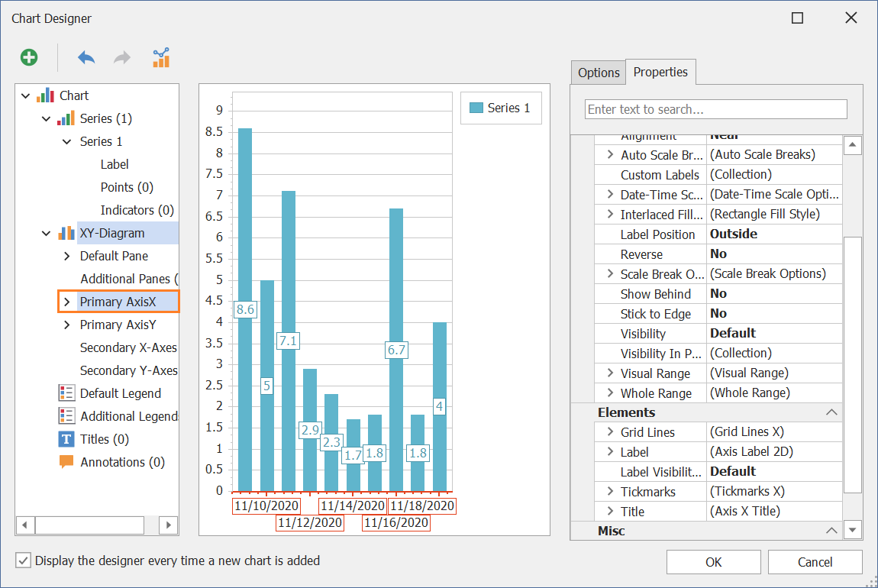Expand the Date-Time Scale Options property

610,194
